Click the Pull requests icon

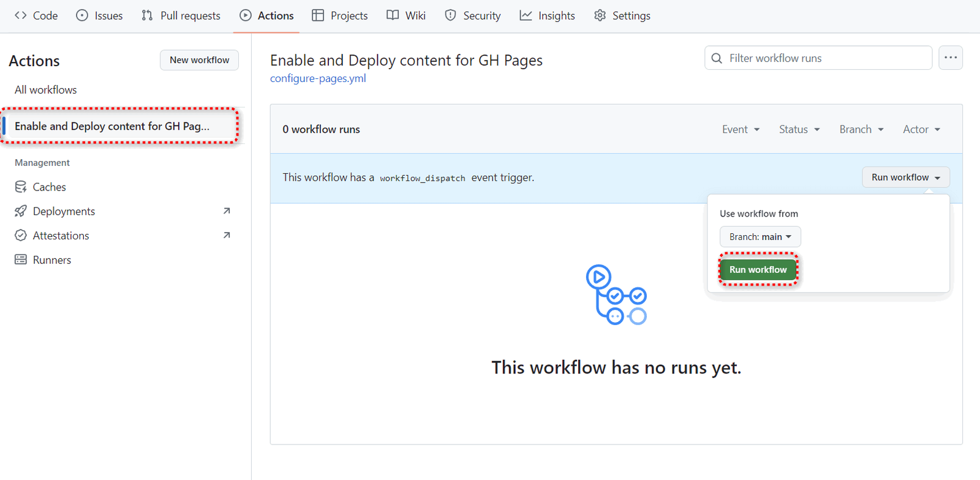pyautogui.click(x=147, y=15)
